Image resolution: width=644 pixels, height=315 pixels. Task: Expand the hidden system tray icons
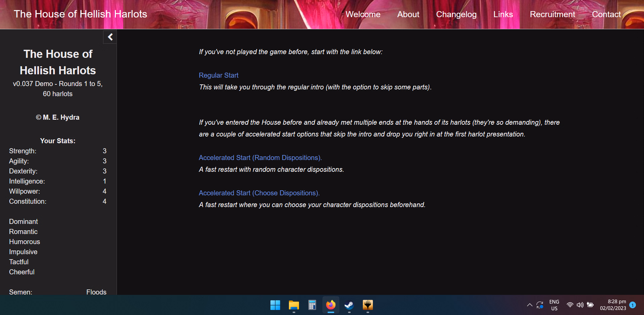click(x=529, y=305)
